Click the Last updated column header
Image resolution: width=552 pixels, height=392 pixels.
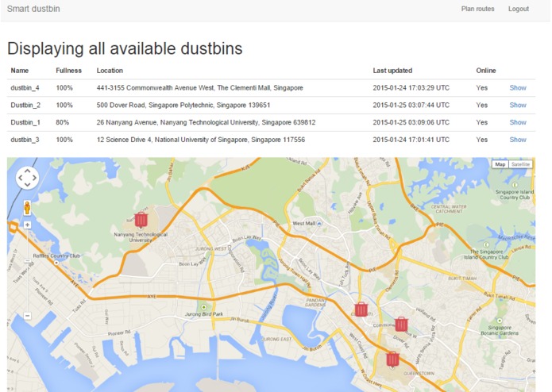pyautogui.click(x=392, y=71)
